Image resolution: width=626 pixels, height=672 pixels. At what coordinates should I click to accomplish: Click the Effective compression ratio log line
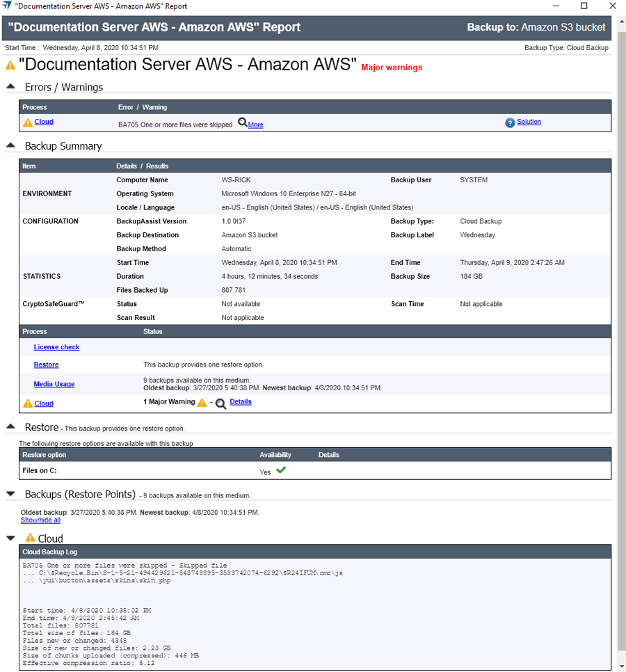pyautogui.click(x=89, y=663)
